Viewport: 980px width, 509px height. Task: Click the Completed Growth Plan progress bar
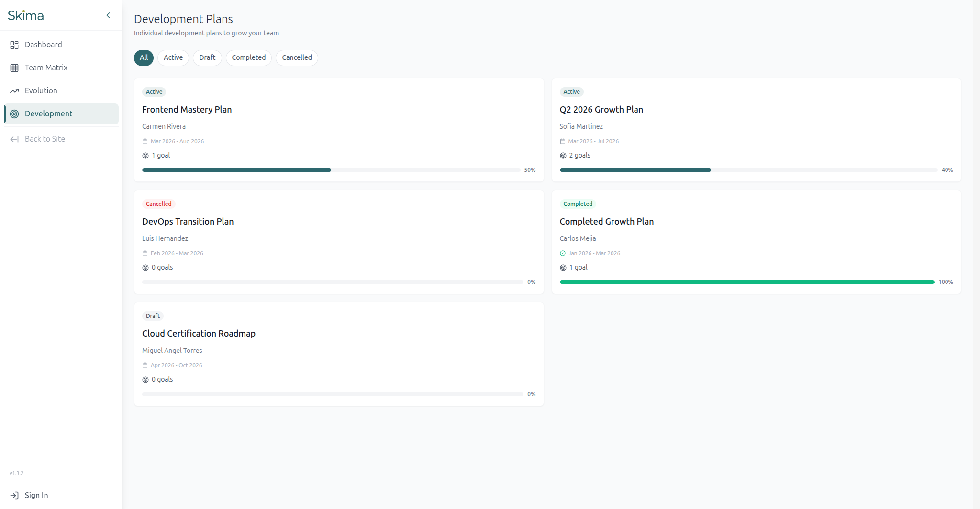tap(747, 282)
